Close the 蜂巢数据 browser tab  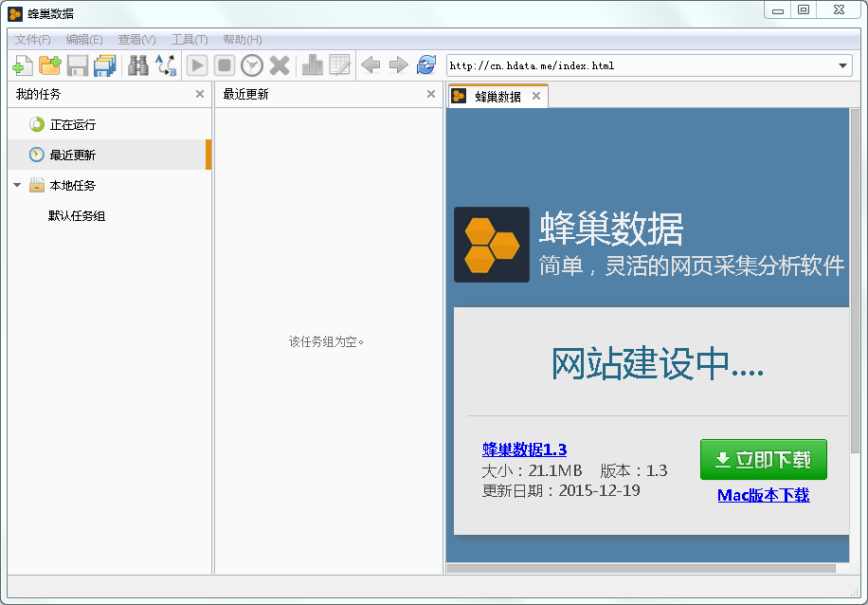point(535,96)
